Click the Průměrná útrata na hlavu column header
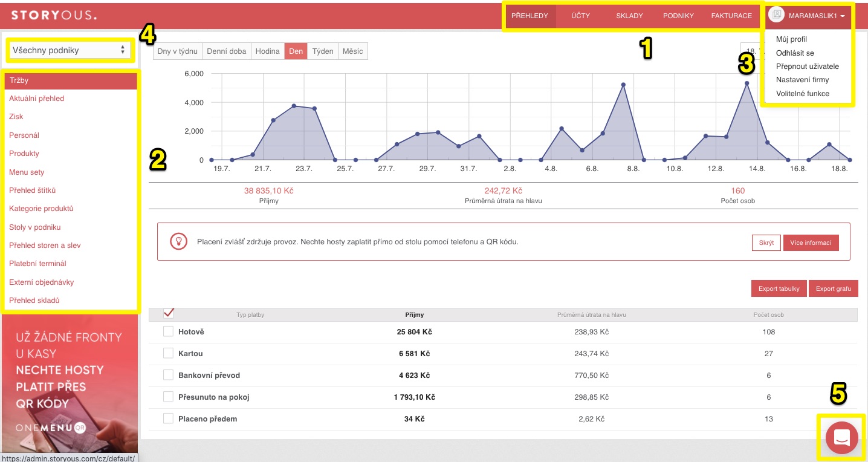 click(x=591, y=314)
